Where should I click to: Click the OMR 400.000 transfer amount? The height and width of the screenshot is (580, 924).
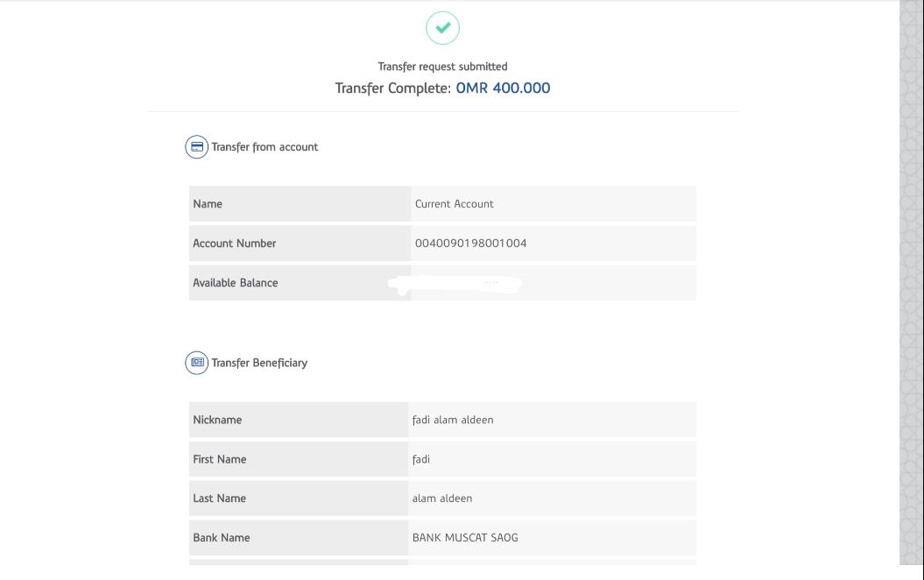click(x=503, y=88)
